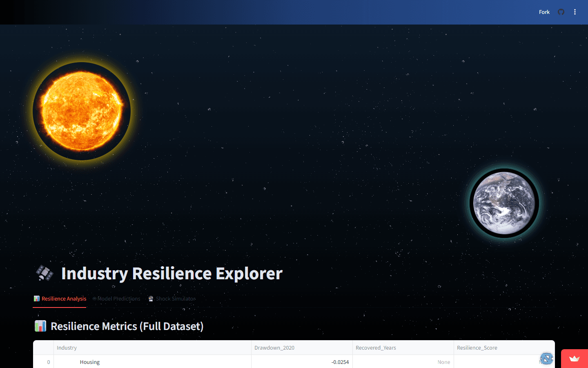Switch to the Resilience Analysis tab
Image resolution: width=588 pixels, height=368 pixels.
[x=60, y=299]
